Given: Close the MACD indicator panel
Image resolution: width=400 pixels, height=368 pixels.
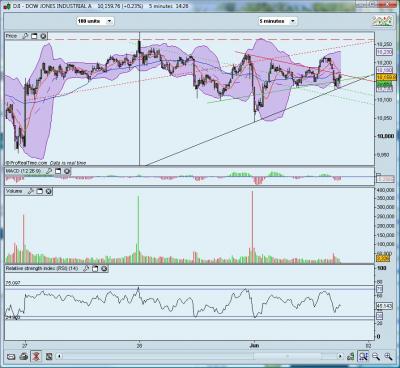Looking at the screenshot, I should click(67, 171).
